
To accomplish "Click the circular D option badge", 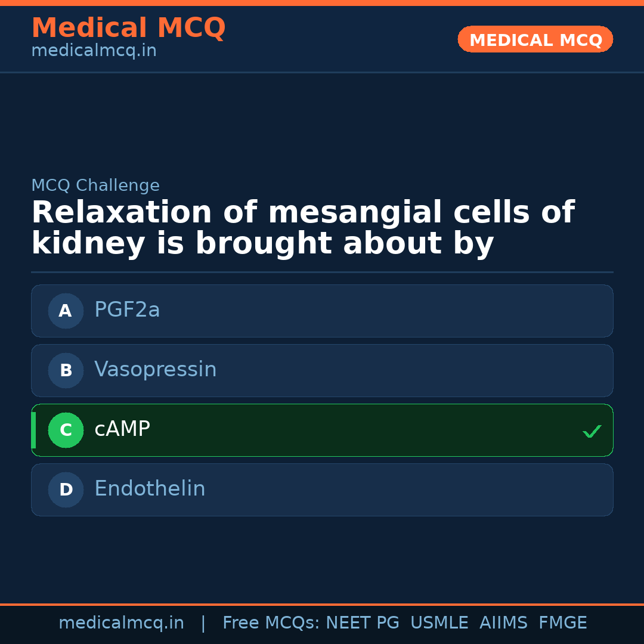I will tap(66, 490).
